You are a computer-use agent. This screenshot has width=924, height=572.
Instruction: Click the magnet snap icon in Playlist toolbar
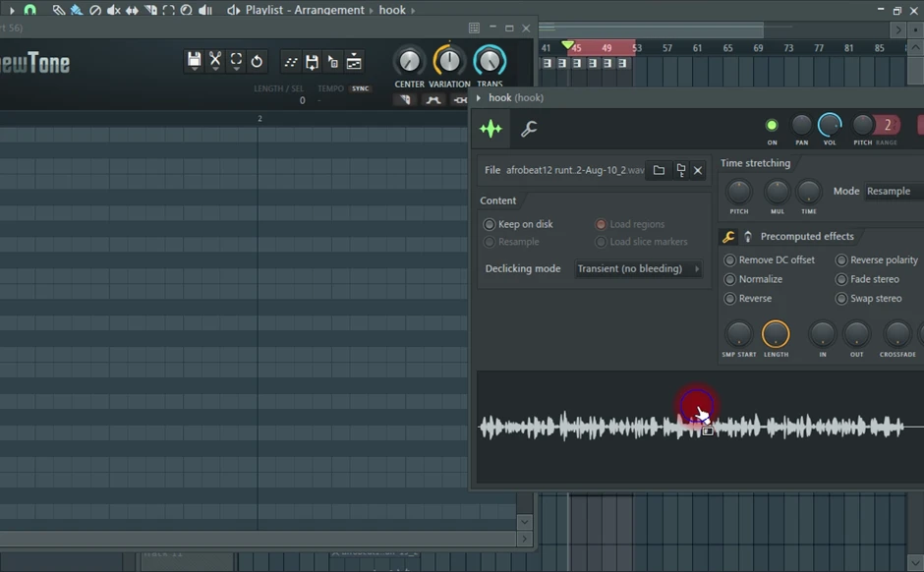(x=30, y=10)
